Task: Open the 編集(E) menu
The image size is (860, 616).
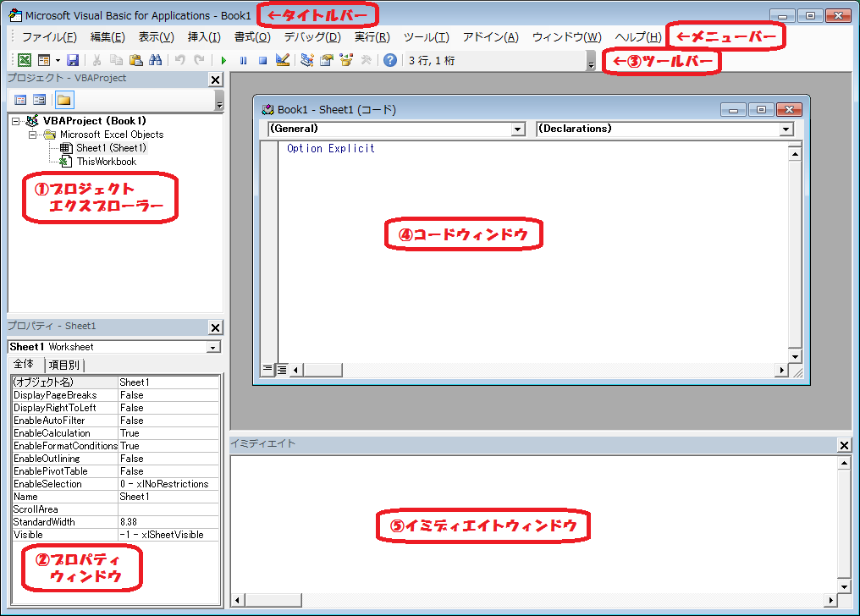Action: tap(107, 36)
